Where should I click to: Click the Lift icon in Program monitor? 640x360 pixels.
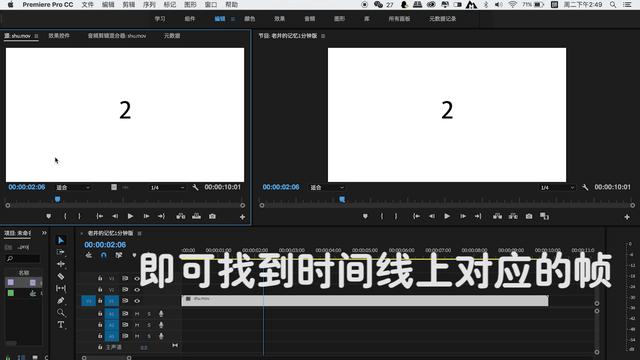[497, 216]
